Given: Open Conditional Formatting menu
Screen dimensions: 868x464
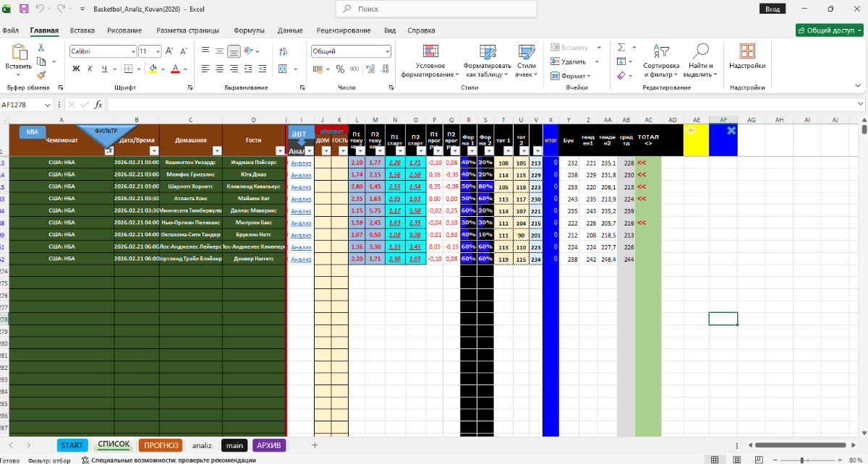Looking at the screenshot, I should pos(430,61).
